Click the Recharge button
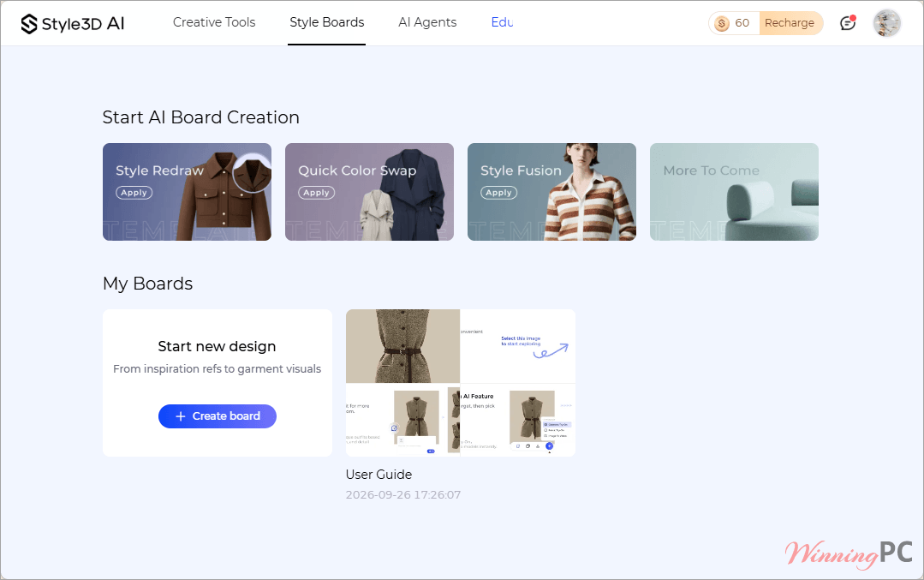924x580 pixels. point(790,23)
